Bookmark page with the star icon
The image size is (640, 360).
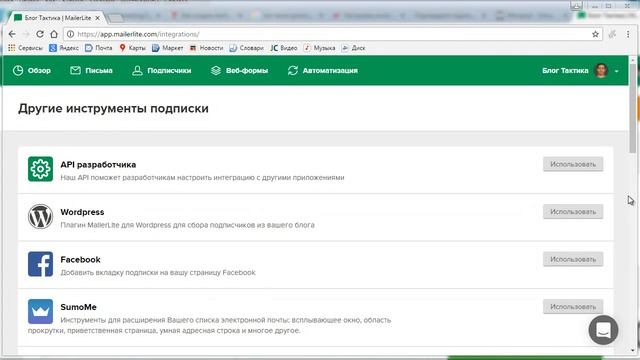pyautogui.click(x=596, y=34)
